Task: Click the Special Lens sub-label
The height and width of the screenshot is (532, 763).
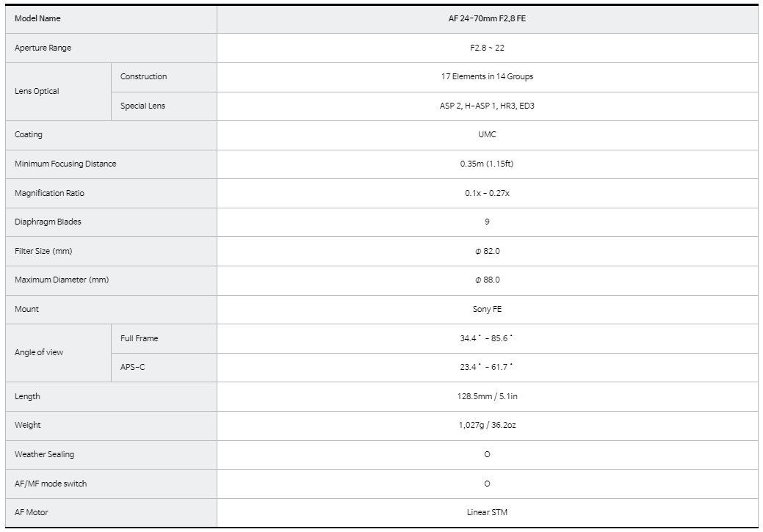Action: (142, 106)
